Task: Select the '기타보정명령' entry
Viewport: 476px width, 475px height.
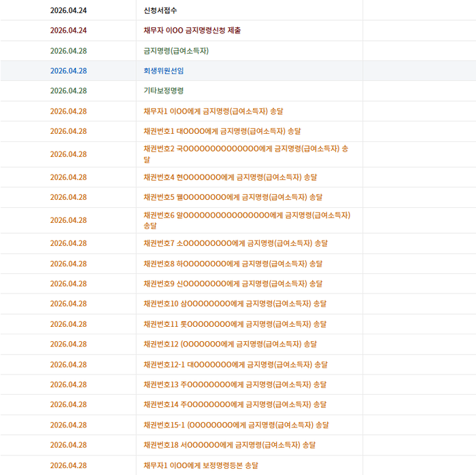Action: coord(164,90)
